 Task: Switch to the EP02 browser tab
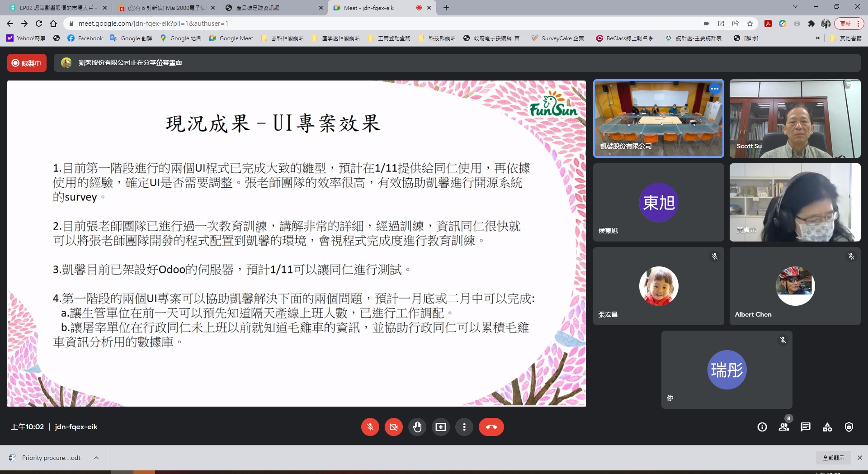[57, 8]
